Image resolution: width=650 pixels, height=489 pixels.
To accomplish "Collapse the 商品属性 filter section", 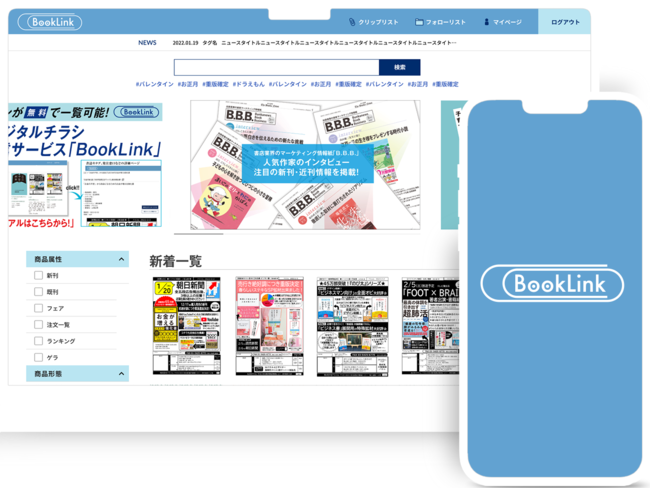I will coord(122,259).
